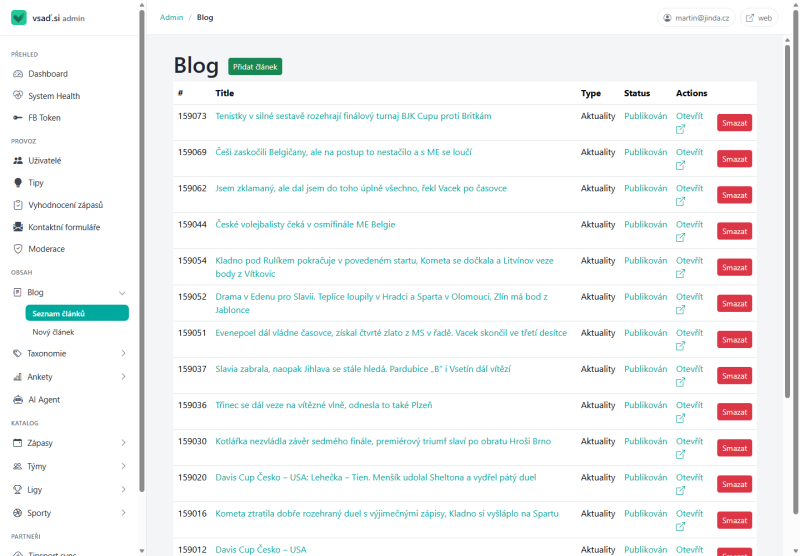The image size is (800, 556).
Task: Click the Status column header
Action: (x=637, y=93)
